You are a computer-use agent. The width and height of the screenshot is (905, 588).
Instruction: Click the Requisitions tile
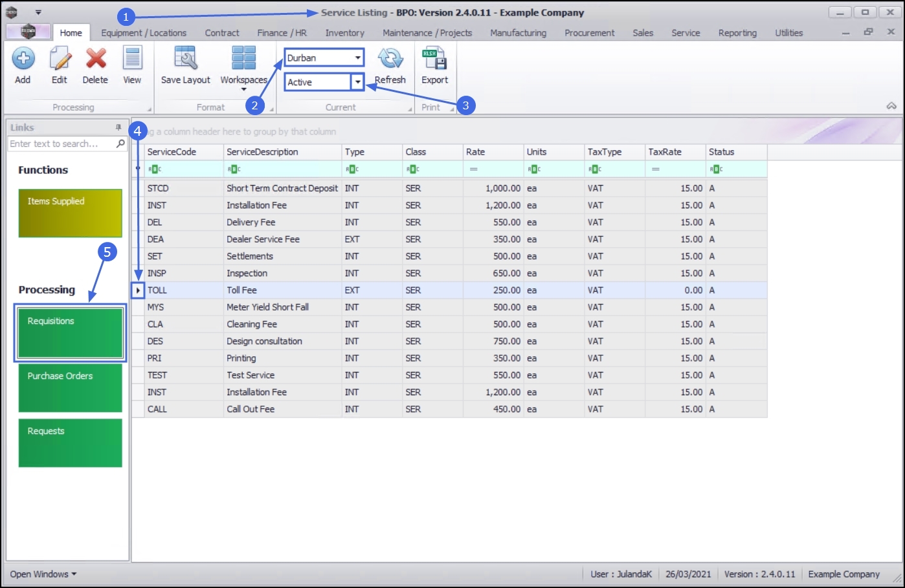[71, 333]
